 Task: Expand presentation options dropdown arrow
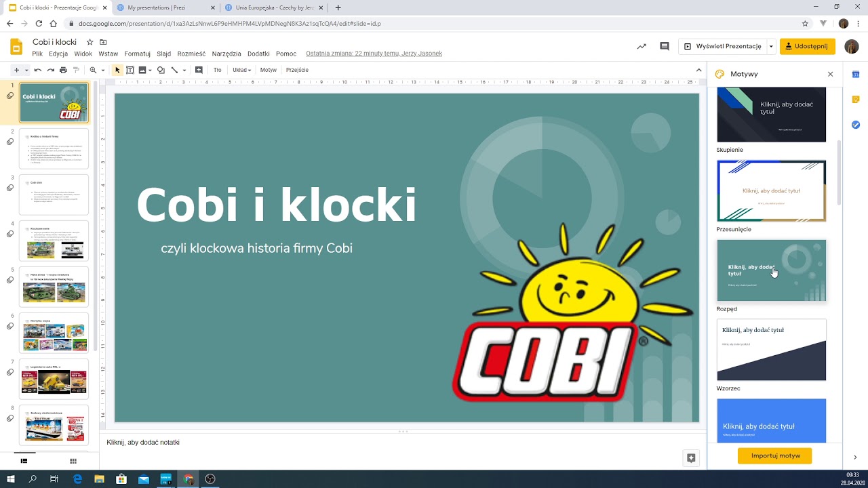tap(771, 46)
